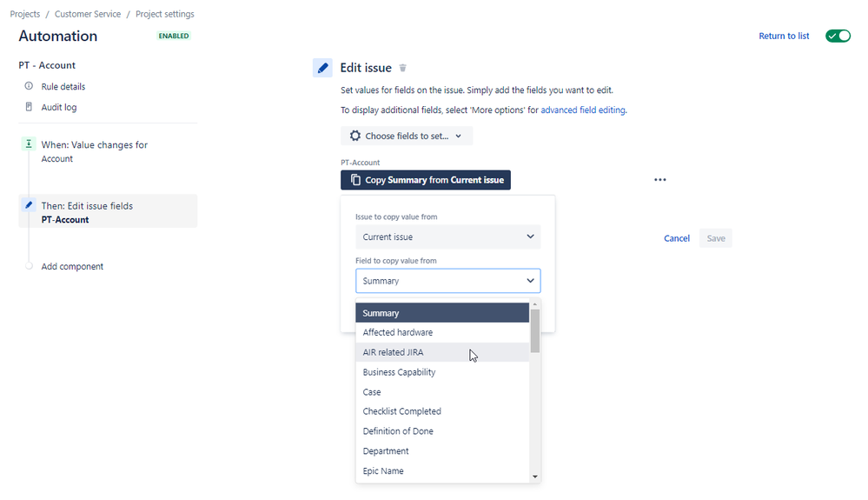Screen dimensions: 868x500
Task: Click the gear icon in Choose fields to set
Action: coord(355,136)
